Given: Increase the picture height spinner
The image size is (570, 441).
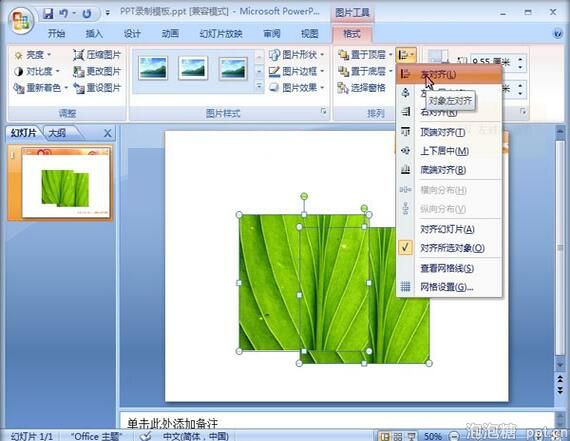Looking at the screenshot, I should pyautogui.click(x=521, y=58).
